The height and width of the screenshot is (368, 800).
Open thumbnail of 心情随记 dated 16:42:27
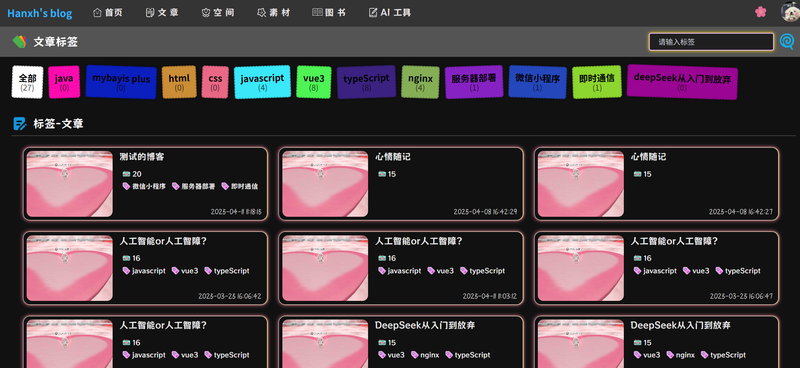[x=581, y=184]
